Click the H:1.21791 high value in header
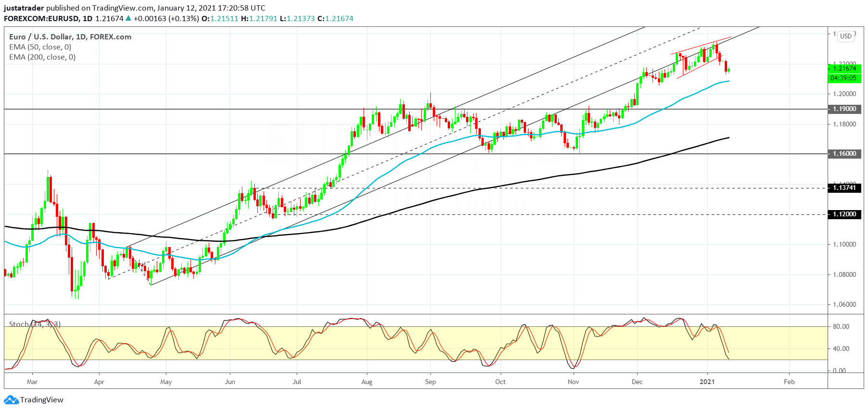Screen dimensions: 868x411 click(259, 19)
